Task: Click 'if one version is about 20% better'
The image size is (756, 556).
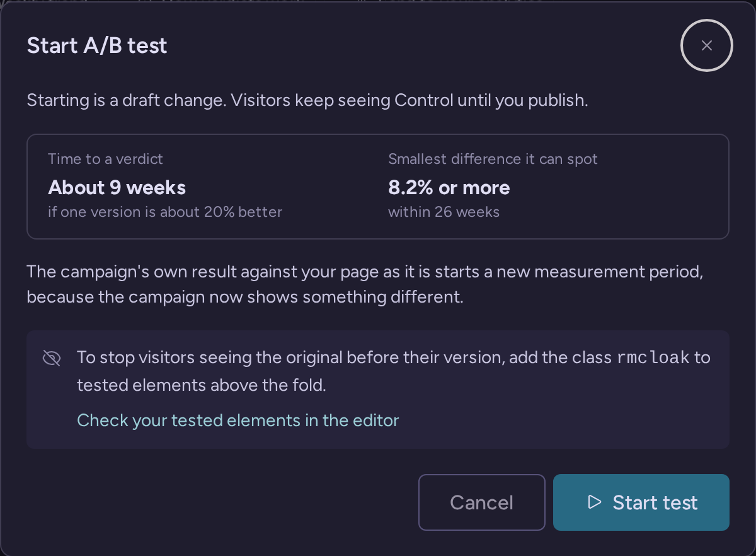Action: [x=165, y=212]
